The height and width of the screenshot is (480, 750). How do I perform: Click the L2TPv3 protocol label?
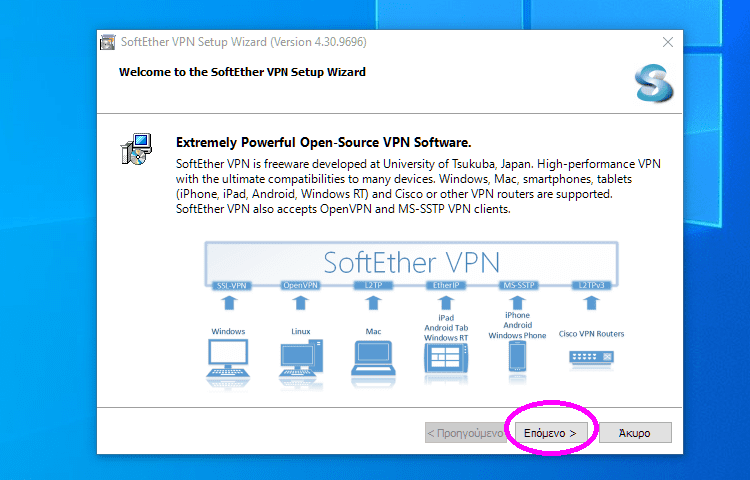592,285
